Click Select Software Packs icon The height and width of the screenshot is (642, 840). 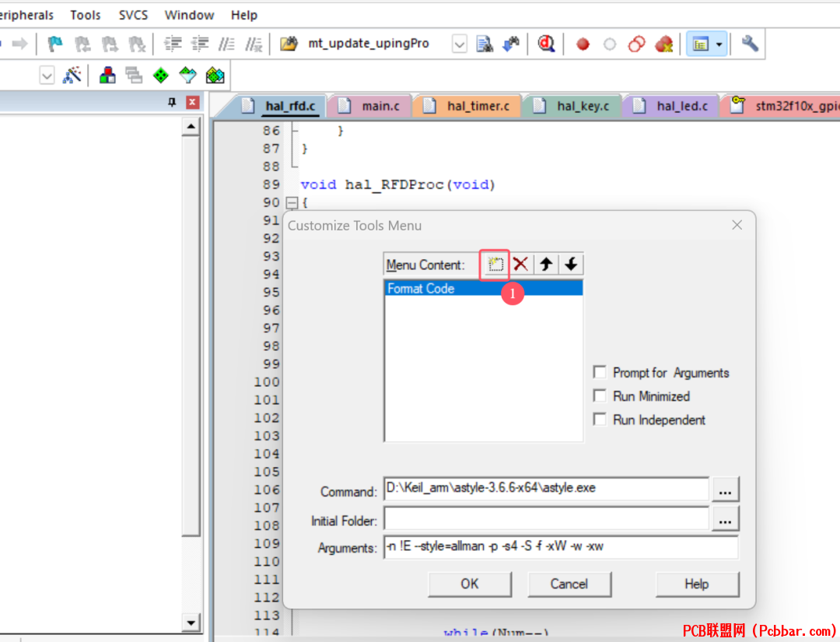point(187,75)
